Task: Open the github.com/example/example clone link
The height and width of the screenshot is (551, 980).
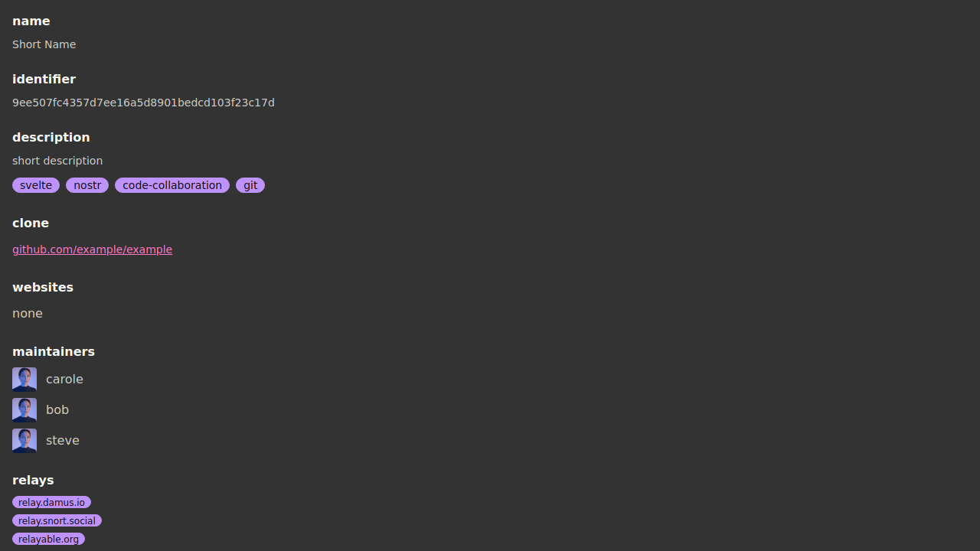Action: click(x=92, y=249)
